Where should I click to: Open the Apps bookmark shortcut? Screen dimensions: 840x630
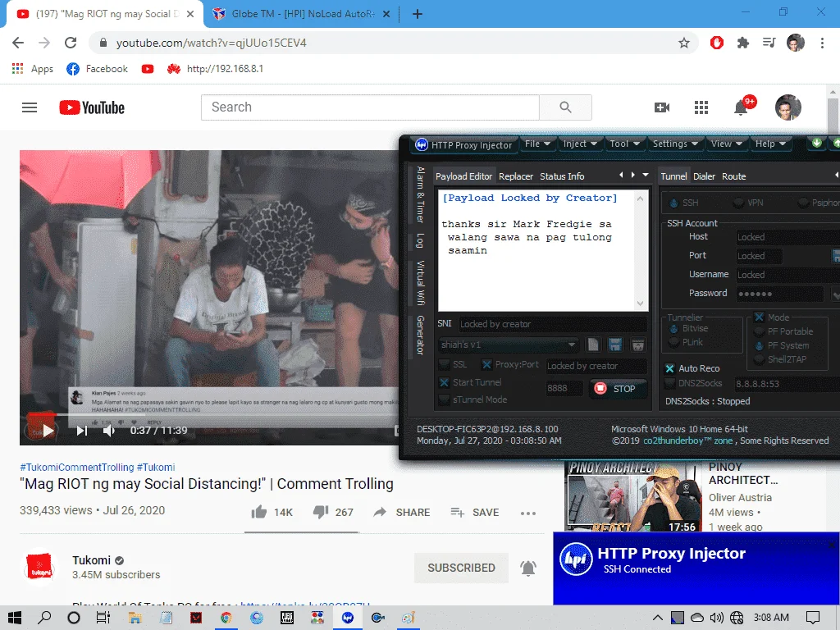pyautogui.click(x=33, y=69)
